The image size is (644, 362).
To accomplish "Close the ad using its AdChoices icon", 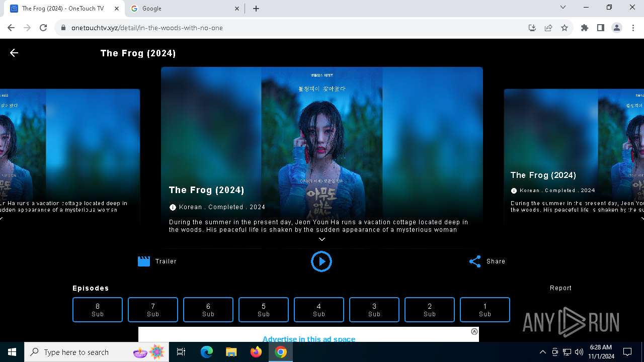I will tap(474, 331).
